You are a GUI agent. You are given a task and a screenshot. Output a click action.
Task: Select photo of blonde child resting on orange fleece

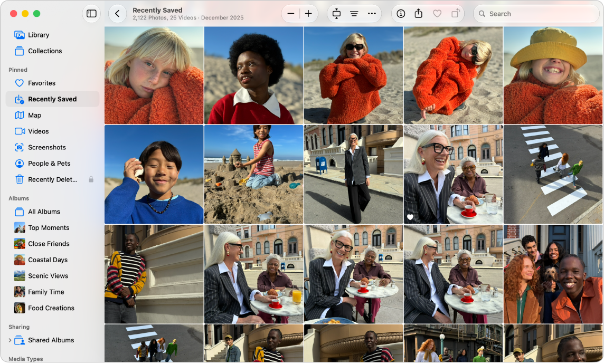tap(154, 76)
